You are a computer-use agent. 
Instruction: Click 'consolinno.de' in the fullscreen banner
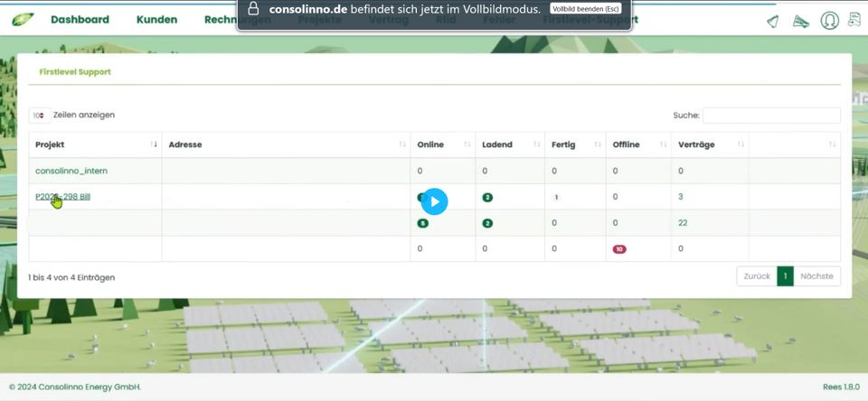point(308,9)
